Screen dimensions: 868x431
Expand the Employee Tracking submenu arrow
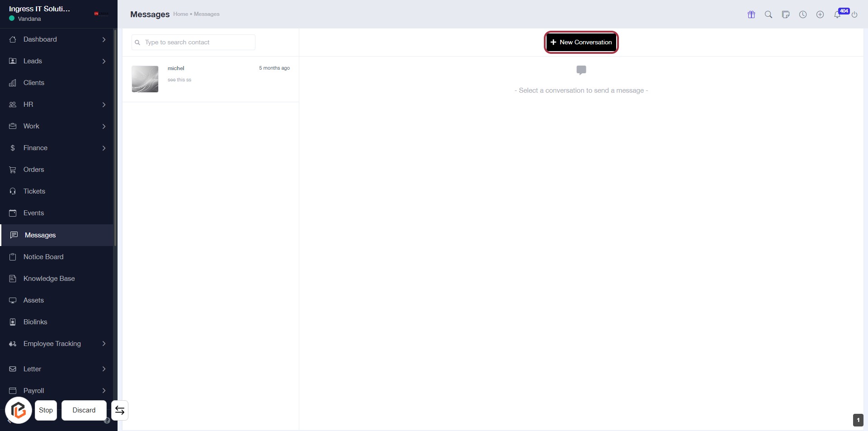pos(104,344)
